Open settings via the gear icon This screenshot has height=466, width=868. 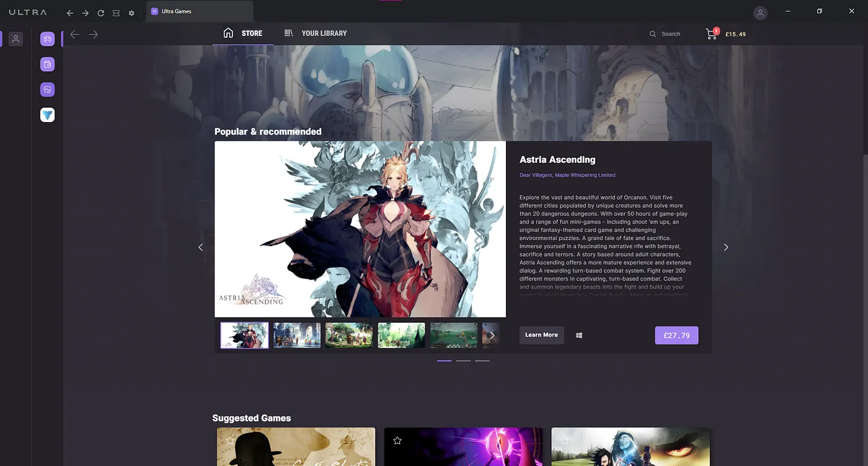(131, 13)
